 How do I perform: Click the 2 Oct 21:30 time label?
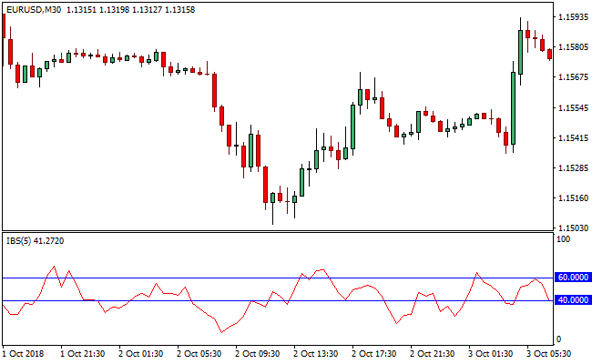[x=433, y=354]
